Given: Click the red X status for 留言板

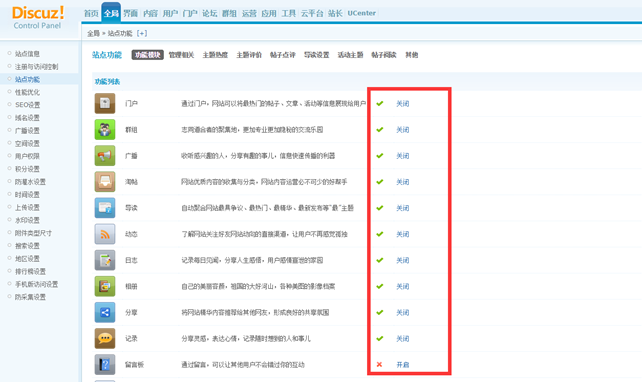Looking at the screenshot, I should (379, 365).
